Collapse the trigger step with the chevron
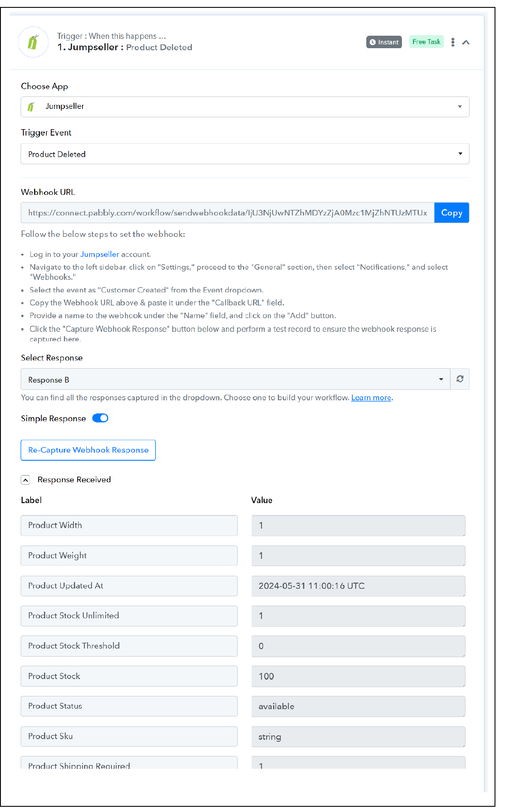Image resolution: width=505 pixels, height=812 pixels. click(x=466, y=42)
